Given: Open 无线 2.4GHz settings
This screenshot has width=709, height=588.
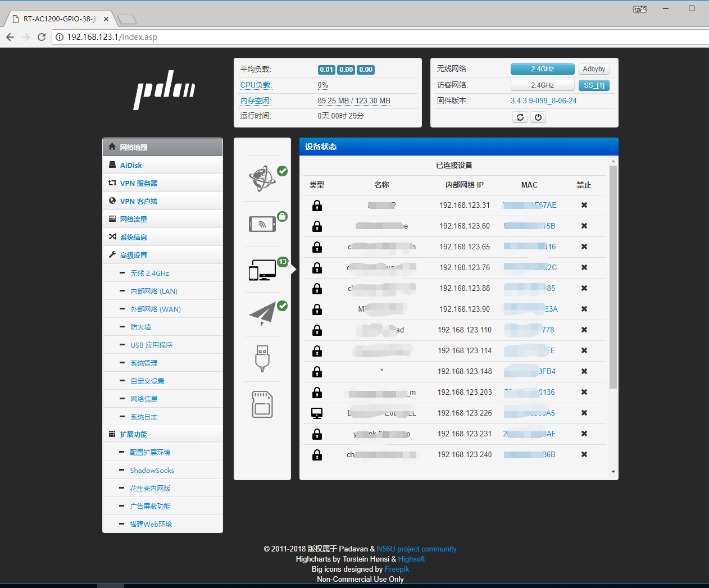Looking at the screenshot, I should coord(163,273).
